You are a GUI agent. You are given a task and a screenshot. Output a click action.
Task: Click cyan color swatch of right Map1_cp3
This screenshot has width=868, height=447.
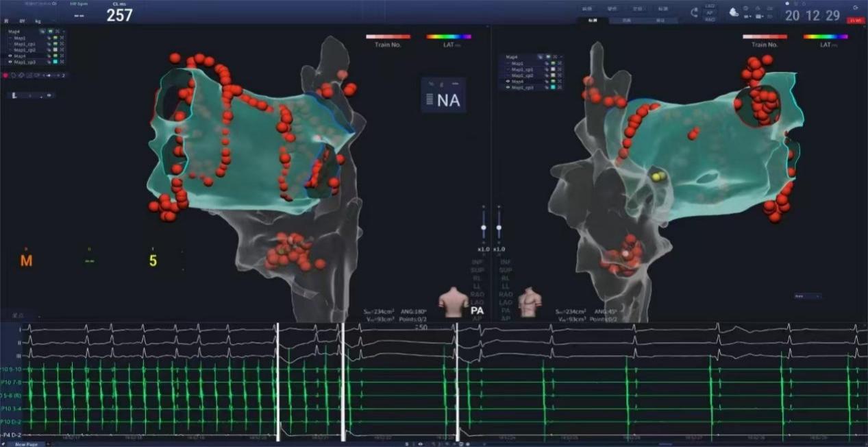[x=553, y=87]
